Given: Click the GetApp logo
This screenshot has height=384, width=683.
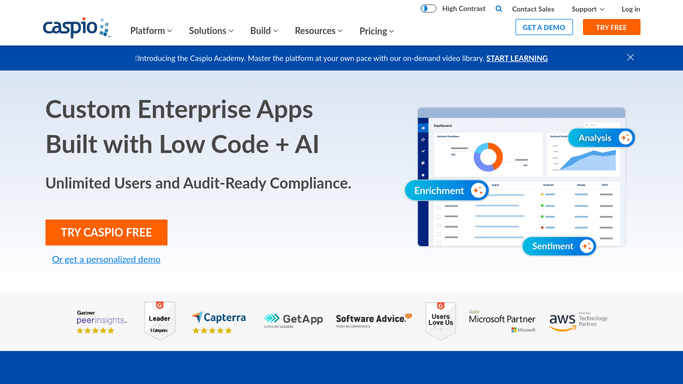Looking at the screenshot, I should click(293, 320).
